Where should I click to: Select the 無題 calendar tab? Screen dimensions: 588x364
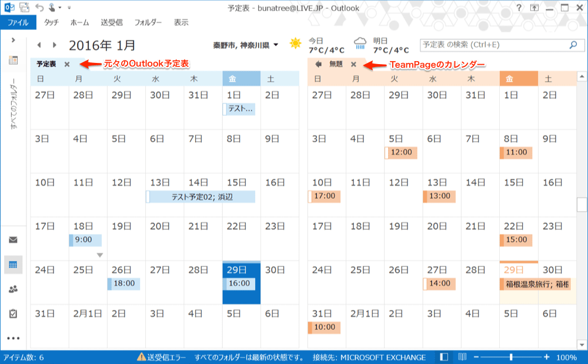click(x=336, y=64)
